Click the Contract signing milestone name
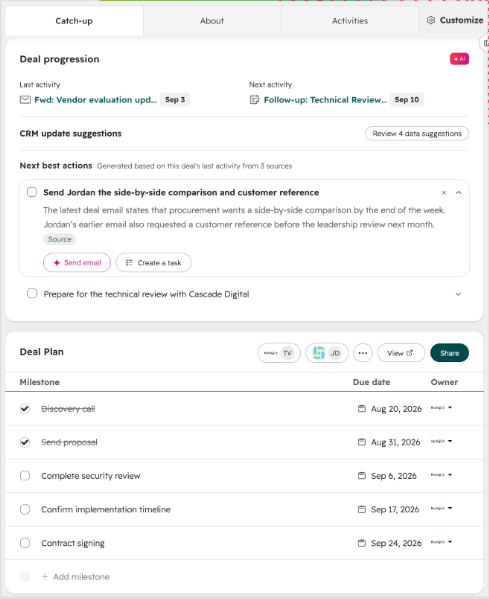The height and width of the screenshot is (599, 489). [x=73, y=543]
